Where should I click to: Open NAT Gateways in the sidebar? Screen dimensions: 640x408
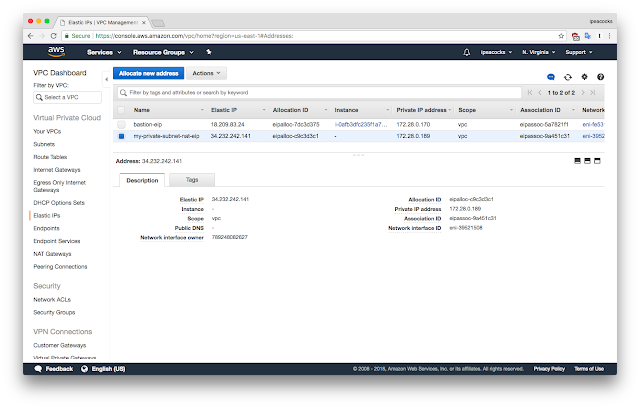[x=52, y=254]
